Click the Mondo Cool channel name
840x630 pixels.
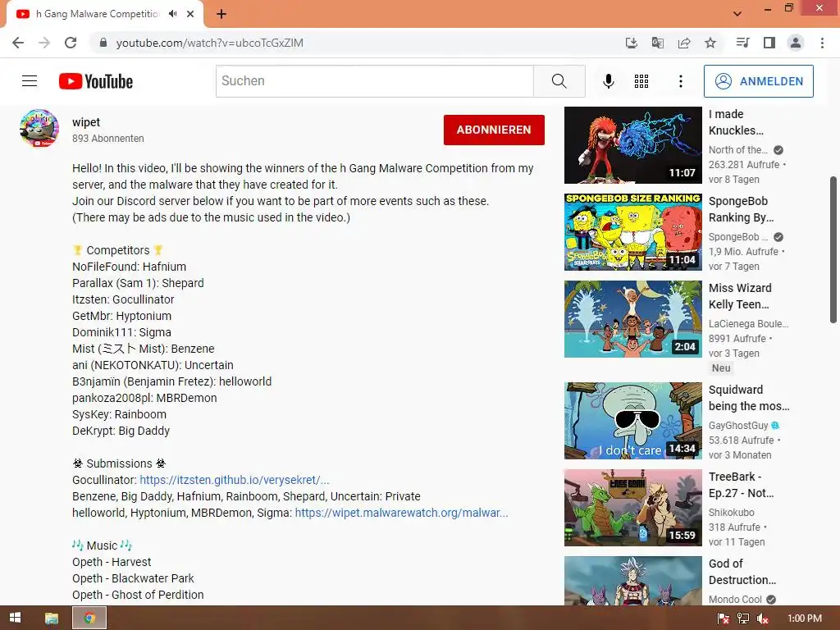[735, 599]
